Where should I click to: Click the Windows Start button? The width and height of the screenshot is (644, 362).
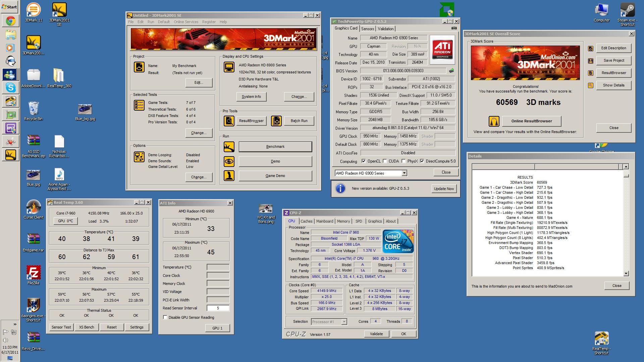click(9, 7)
